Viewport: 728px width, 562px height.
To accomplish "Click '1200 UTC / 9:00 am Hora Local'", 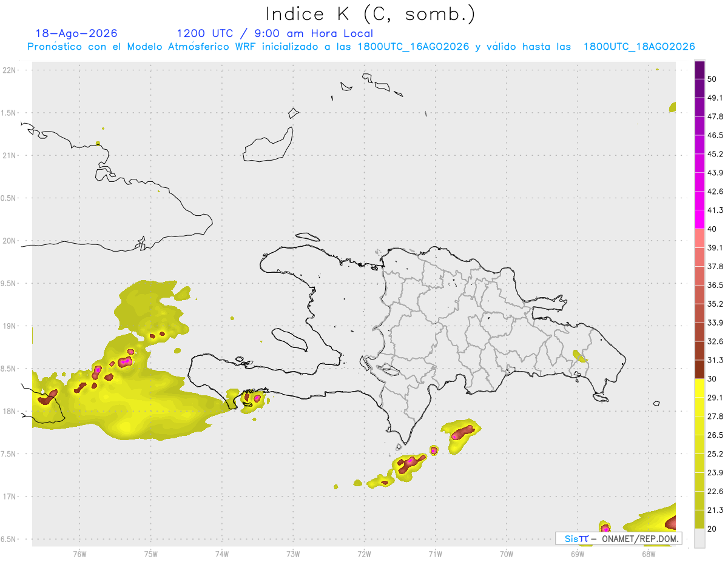I will 275,33.
